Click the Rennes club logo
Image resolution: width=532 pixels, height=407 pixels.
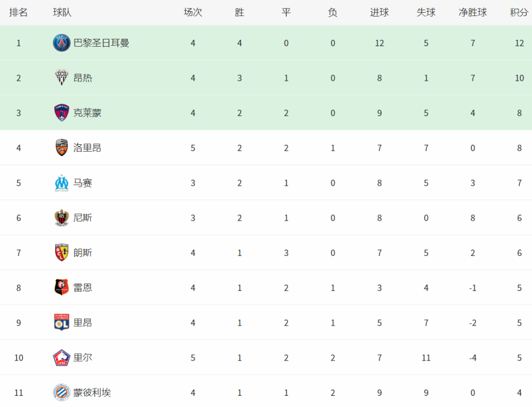(x=62, y=288)
